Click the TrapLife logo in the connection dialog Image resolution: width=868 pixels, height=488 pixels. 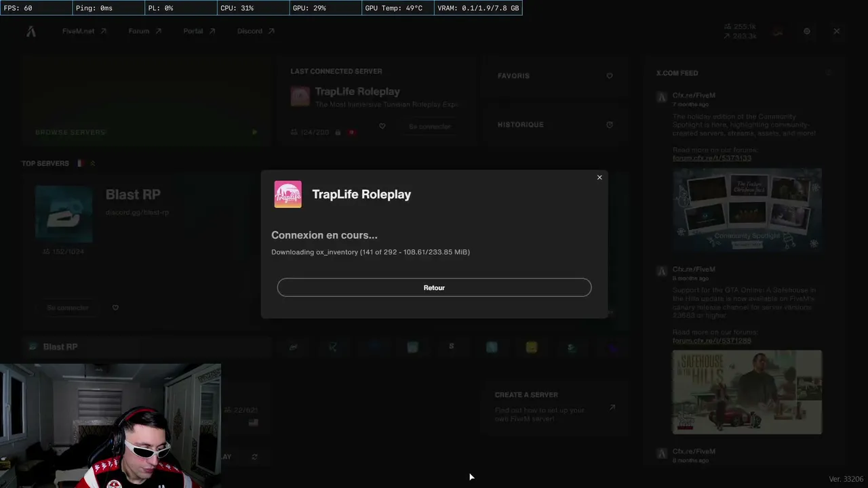pyautogui.click(x=288, y=195)
